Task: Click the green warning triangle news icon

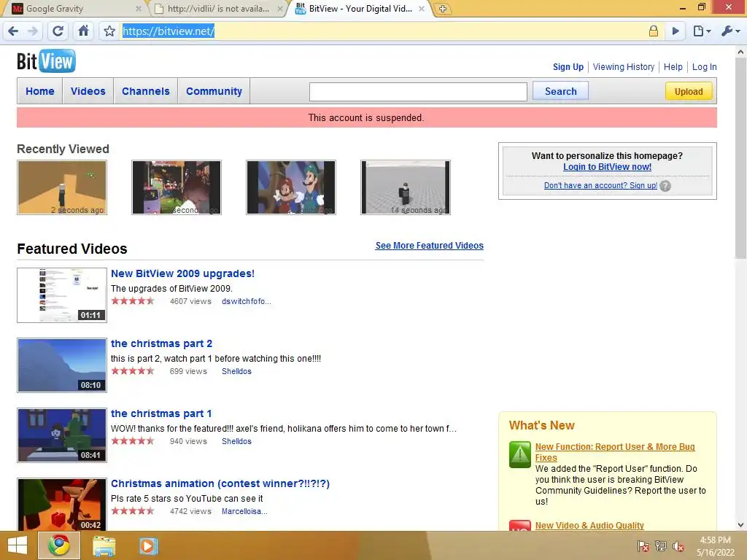Action: 519,454
